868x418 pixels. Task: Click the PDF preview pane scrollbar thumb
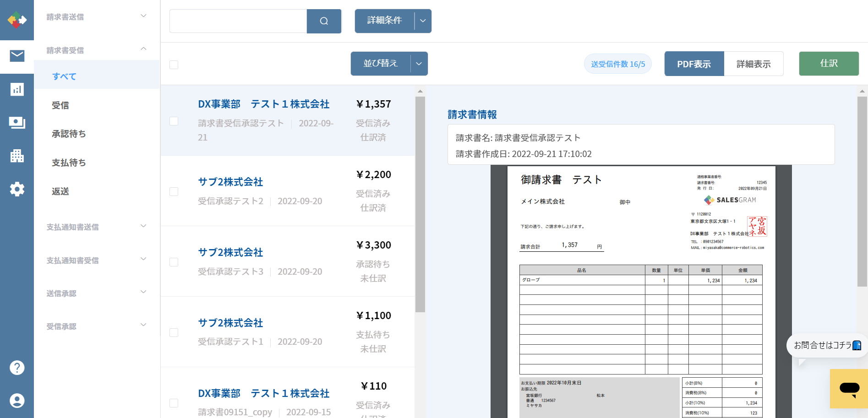pos(862,191)
